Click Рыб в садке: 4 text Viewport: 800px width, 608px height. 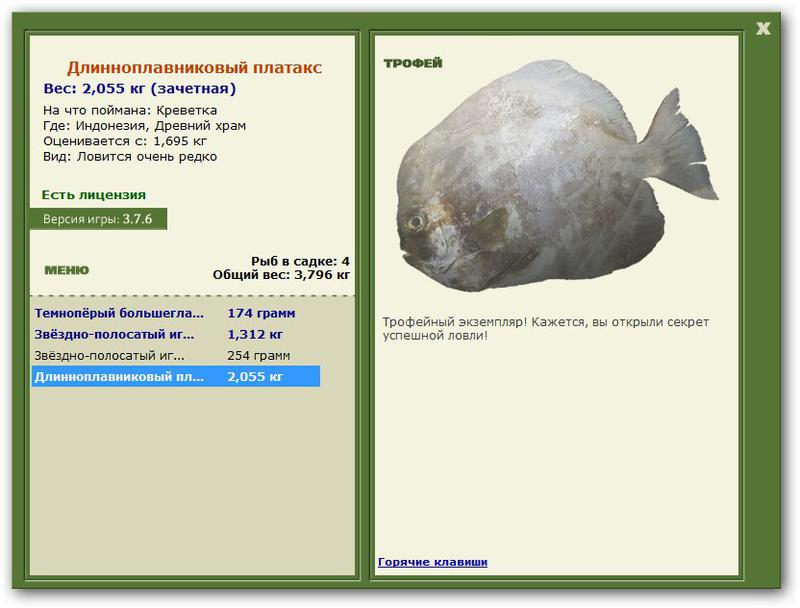coord(301,261)
